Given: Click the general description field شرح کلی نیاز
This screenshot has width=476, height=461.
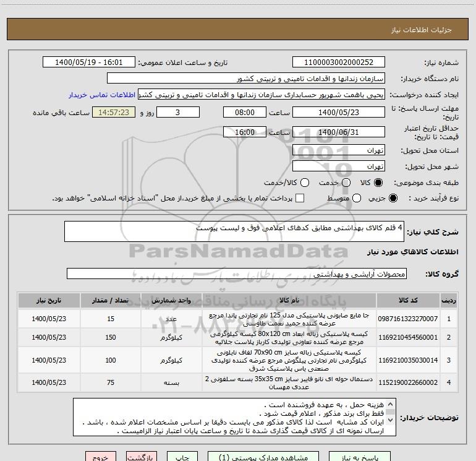Looking at the screenshot, I should (234, 231).
